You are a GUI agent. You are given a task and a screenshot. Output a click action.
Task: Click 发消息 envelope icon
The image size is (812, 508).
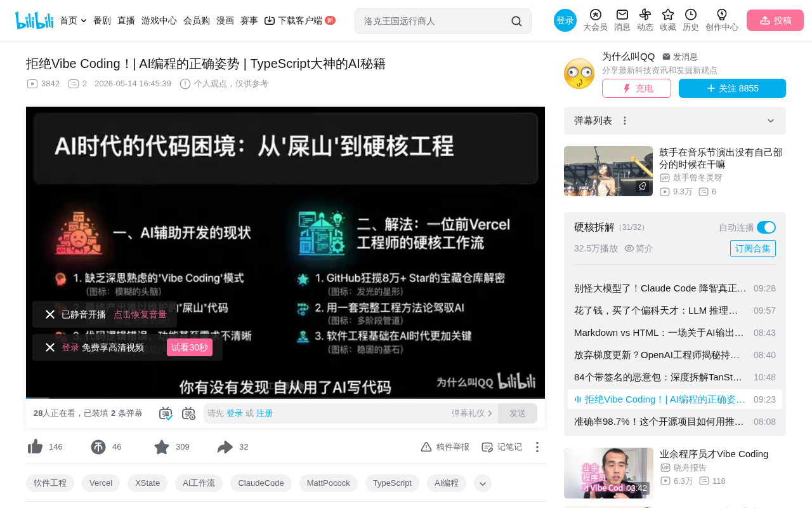tap(667, 57)
